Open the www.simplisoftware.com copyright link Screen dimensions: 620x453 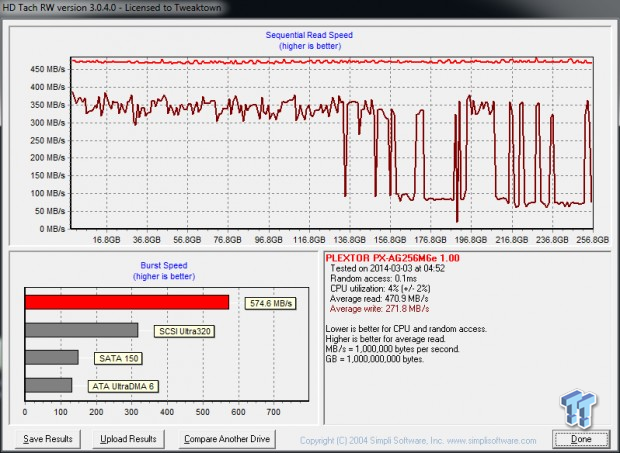coord(491,440)
